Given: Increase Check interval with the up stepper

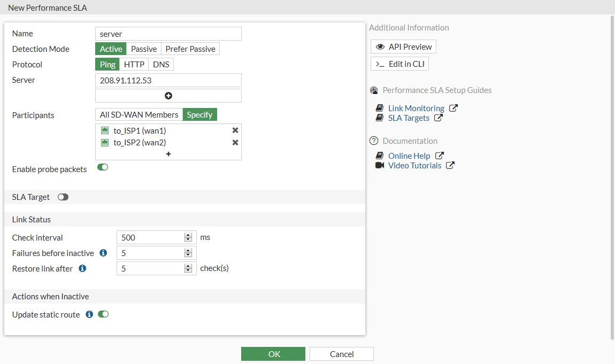Looking at the screenshot, I should 188,235.
